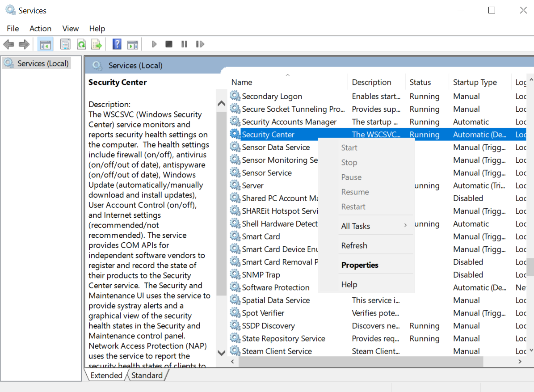
Task: Click the gear icon beside Security Accounts Manager
Action: click(x=235, y=122)
